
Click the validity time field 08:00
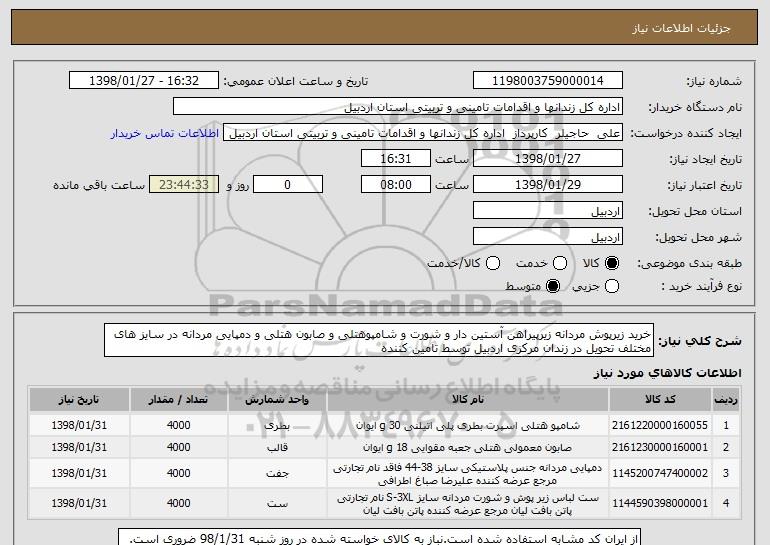click(x=396, y=185)
